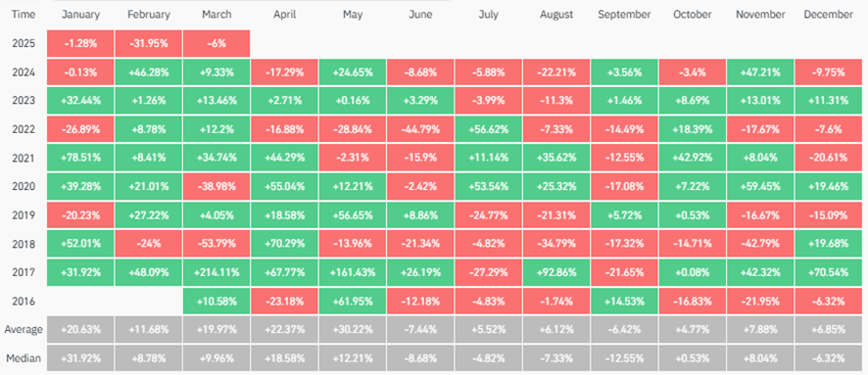868x375 pixels.
Task: Select the Median row label
Action: (24, 358)
